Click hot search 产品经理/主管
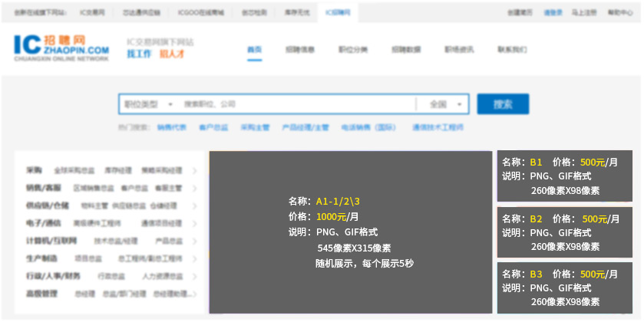The height and width of the screenshot is (322, 644). [305, 127]
